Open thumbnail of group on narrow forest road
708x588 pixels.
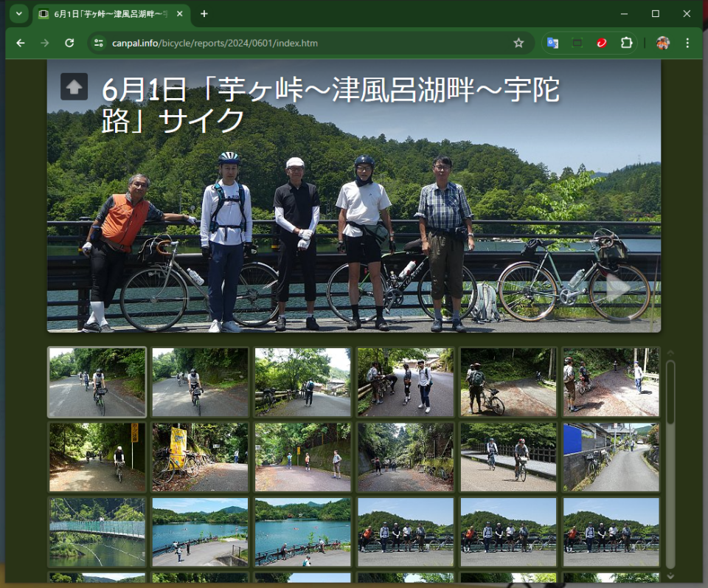pyautogui.click(x=406, y=457)
